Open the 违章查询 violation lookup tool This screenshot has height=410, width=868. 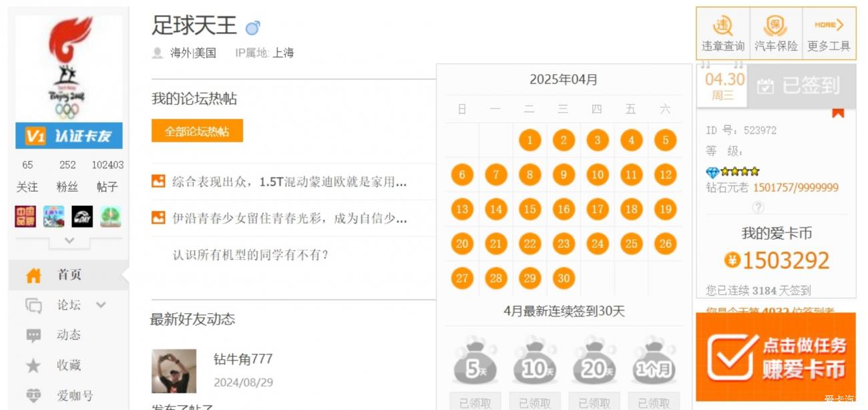click(722, 34)
